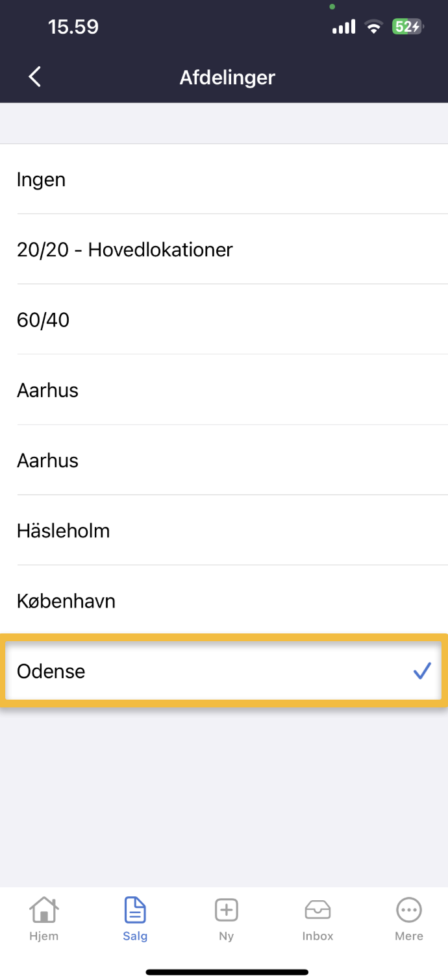Image resolution: width=448 pixels, height=980 pixels.
Task: Tap the Wi-Fi status icon
Action: [373, 27]
